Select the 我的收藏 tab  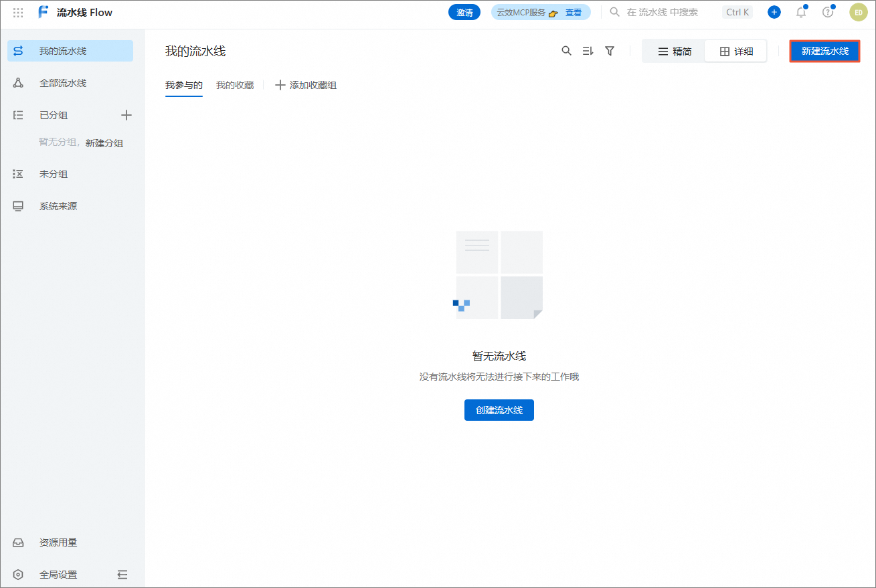click(x=235, y=85)
